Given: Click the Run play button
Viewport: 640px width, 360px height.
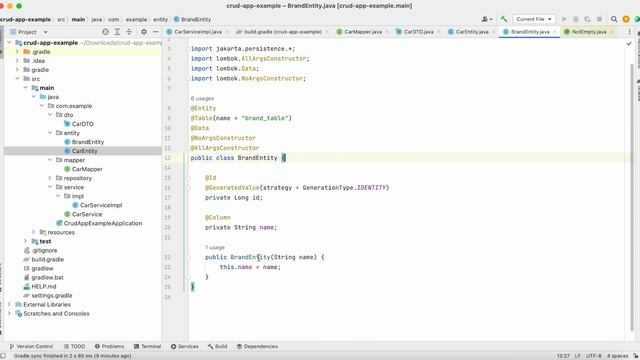Looking at the screenshot, I should point(564,19).
